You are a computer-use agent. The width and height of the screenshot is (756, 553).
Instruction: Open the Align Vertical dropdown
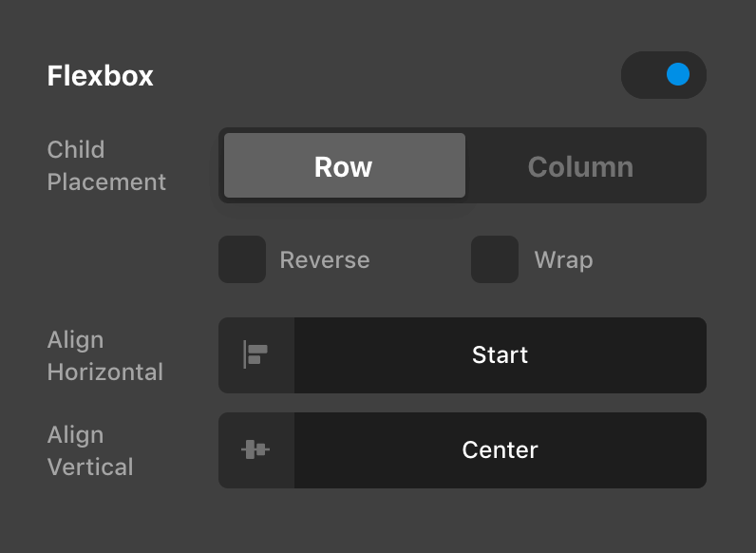pos(500,450)
